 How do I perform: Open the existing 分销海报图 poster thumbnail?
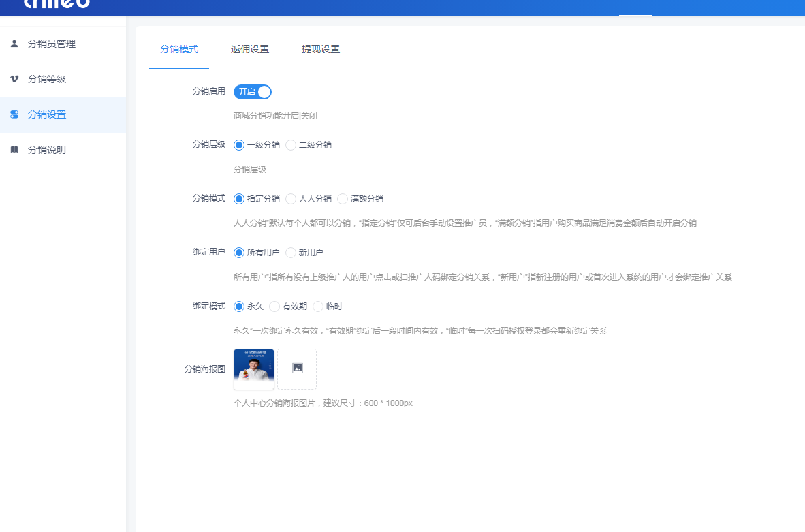(253, 369)
